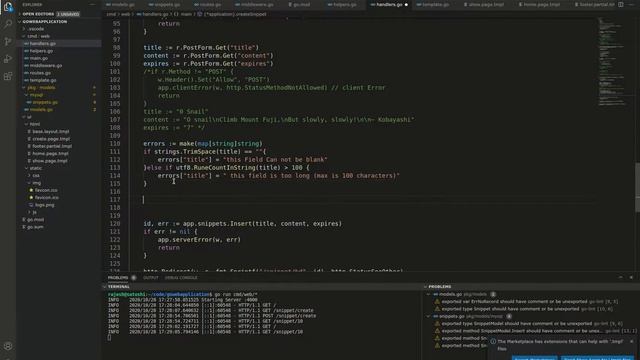Click the handlers.go breadcrumb segment
The image size is (640, 360).
[x=154, y=14]
